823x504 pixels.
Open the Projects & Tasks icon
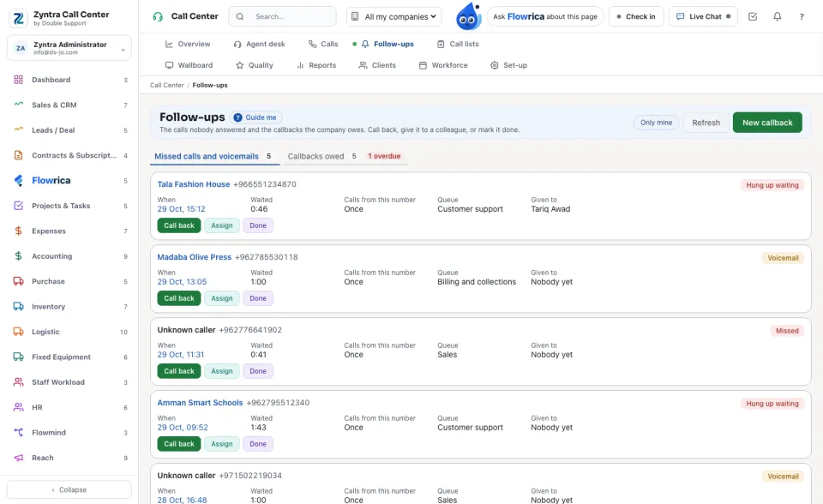click(18, 206)
